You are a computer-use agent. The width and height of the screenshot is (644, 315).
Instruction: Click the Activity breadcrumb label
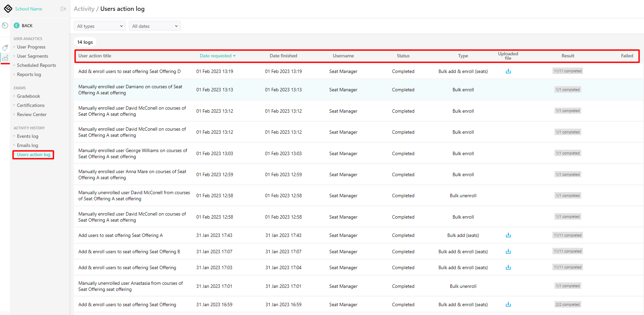tap(84, 9)
